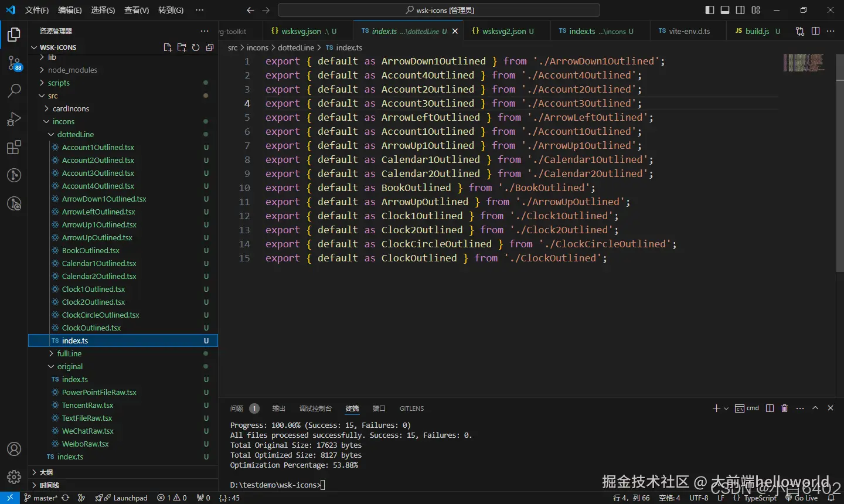Open the Search view in activity bar
844x504 pixels.
click(x=14, y=91)
